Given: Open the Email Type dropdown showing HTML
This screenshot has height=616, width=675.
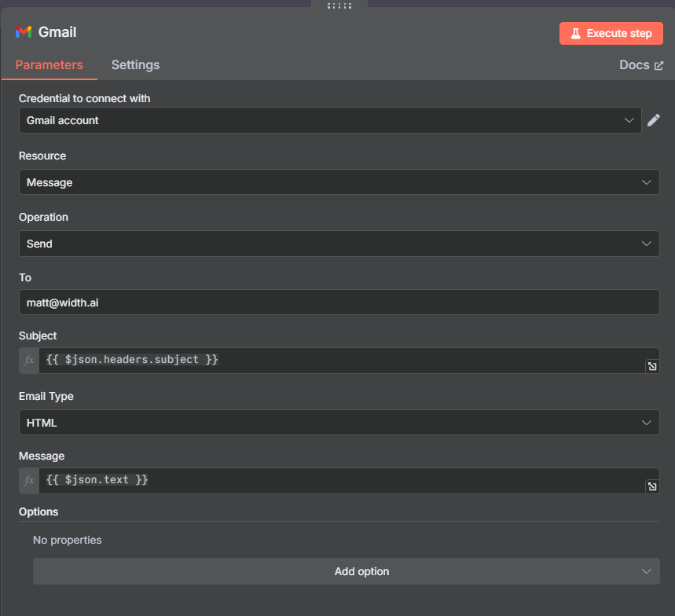Looking at the screenshot, I should click(339, 422).
